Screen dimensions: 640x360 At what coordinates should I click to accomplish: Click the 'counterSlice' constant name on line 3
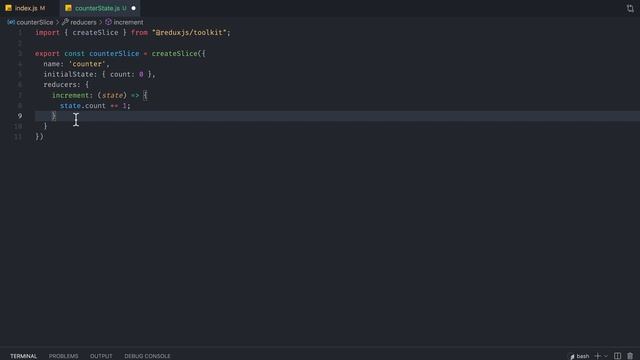pos(114,53)
